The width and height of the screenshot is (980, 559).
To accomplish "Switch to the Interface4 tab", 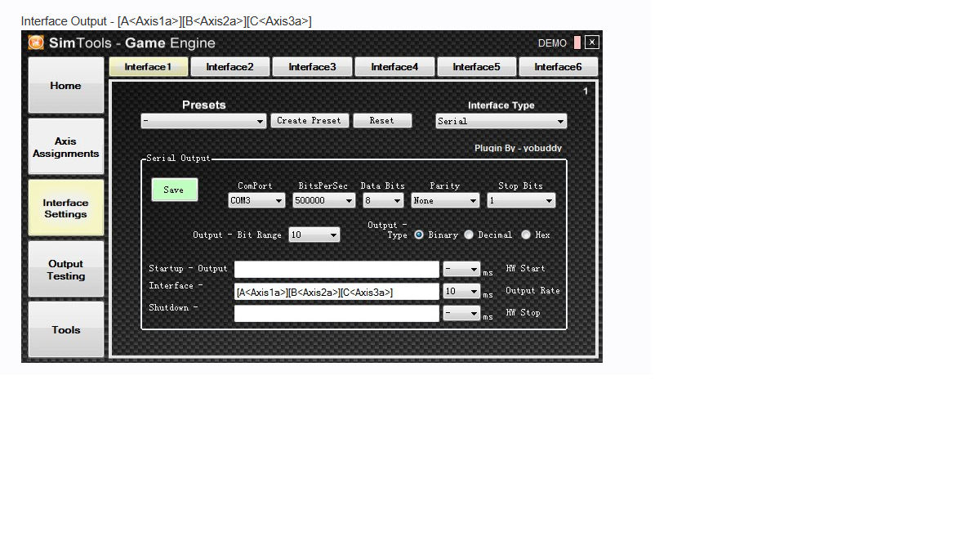I will click(394, 67).
